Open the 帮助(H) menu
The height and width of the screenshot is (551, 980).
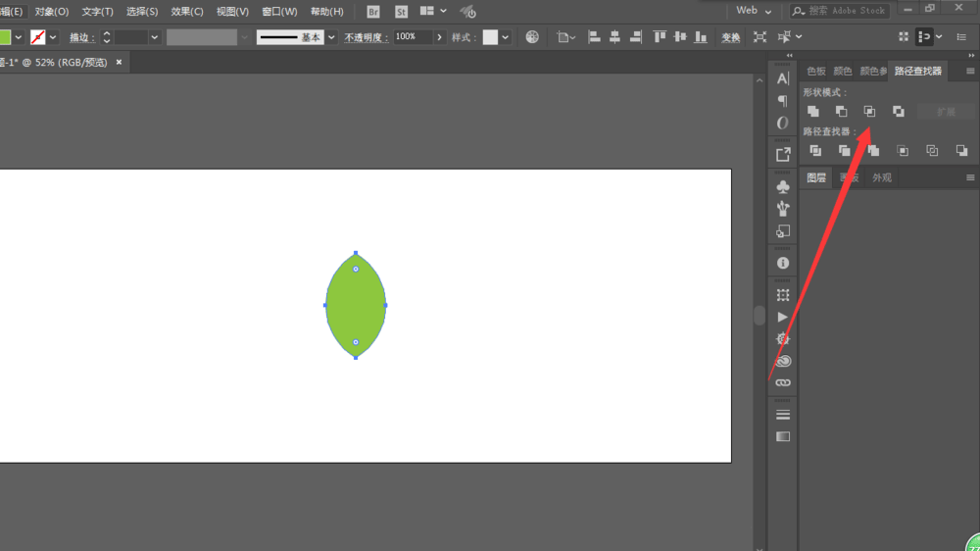pyautogui.click(x=327, y=11)
